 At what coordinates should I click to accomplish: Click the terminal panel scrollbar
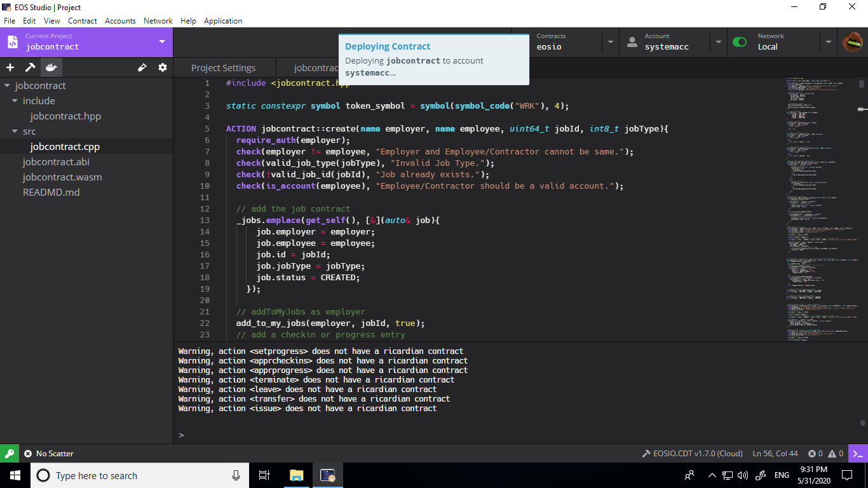tap(862, 423)
